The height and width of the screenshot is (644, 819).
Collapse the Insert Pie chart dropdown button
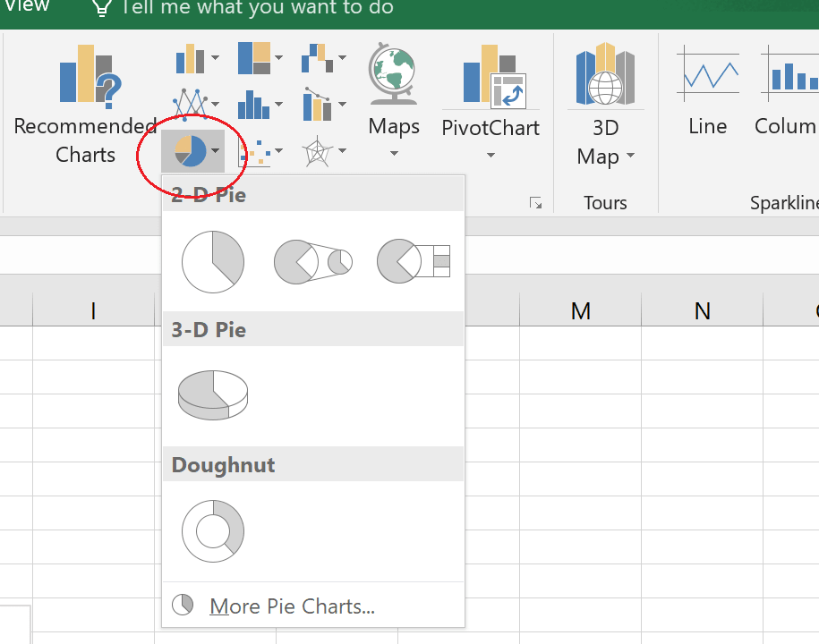click(x=194, y=152)
